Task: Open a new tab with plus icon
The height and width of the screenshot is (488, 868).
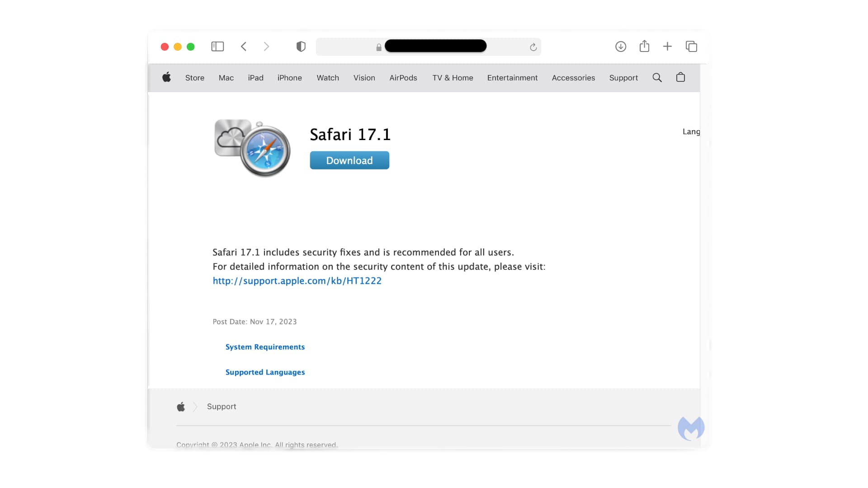Action: tap(667, 47)
